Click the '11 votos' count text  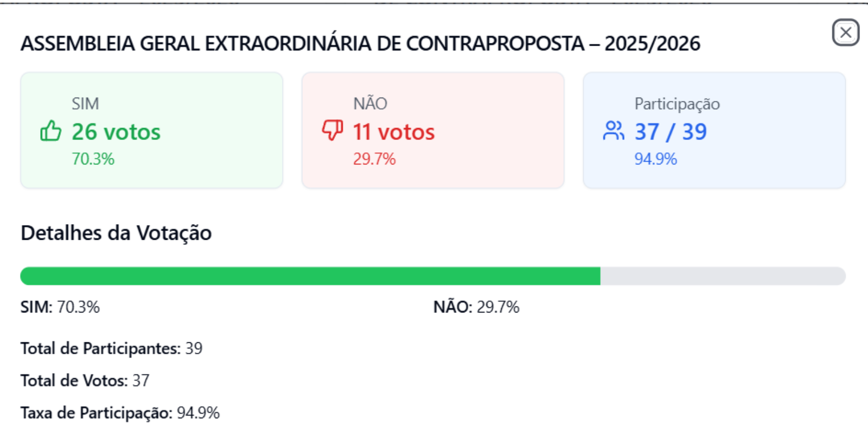(x=394, y=132)
